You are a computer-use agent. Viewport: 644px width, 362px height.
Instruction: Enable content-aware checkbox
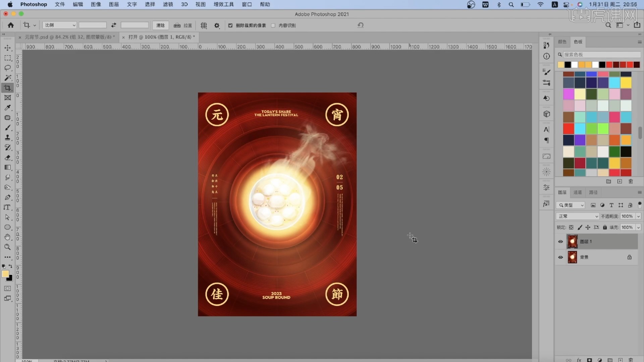point(273,25)
